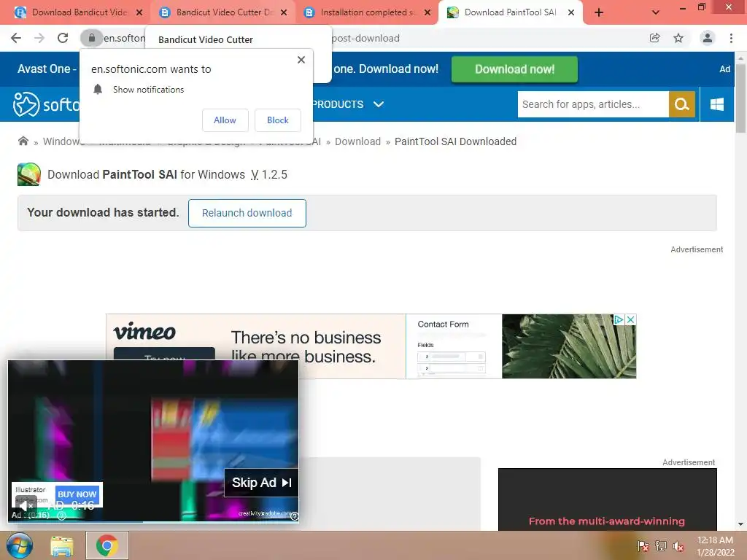Close the Installation completed tab
The width and height of the screenshot is (747, 560).
click(x=427, y=13)
